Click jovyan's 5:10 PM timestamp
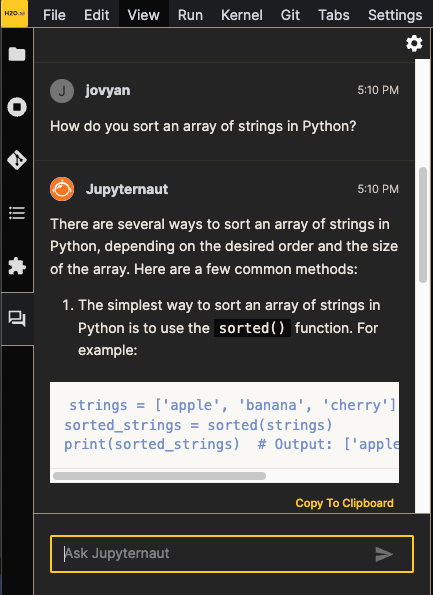This screenshot has width=433, height=595. [x=378, y=90]
